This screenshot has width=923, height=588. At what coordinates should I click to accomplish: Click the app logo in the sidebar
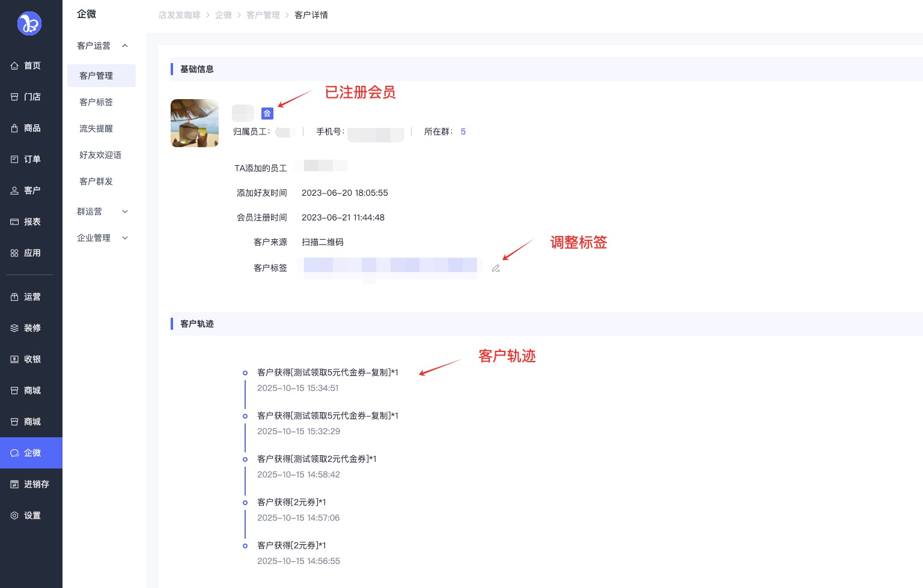click(x=29, y=23)
